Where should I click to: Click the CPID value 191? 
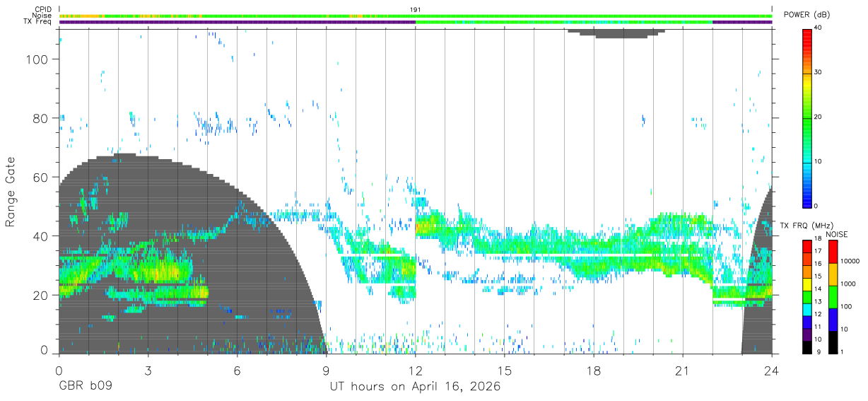416,9
